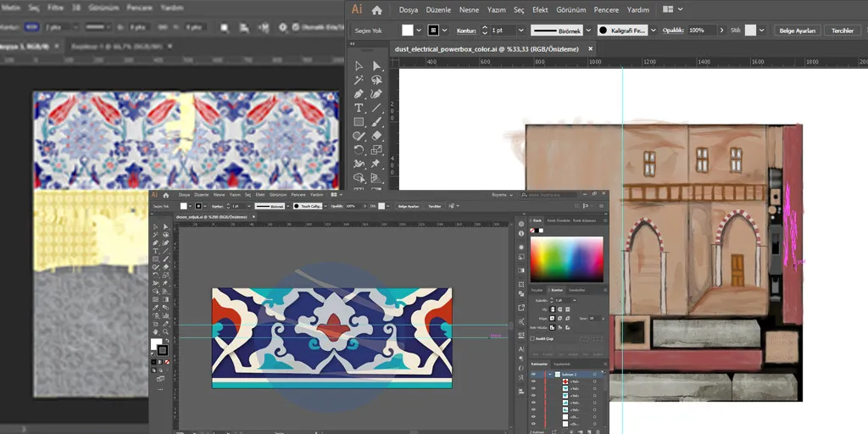Choose the Line Segment tool in the powerbox window
This screenshot has width=868, height=434.
click(x=376, y=108)
